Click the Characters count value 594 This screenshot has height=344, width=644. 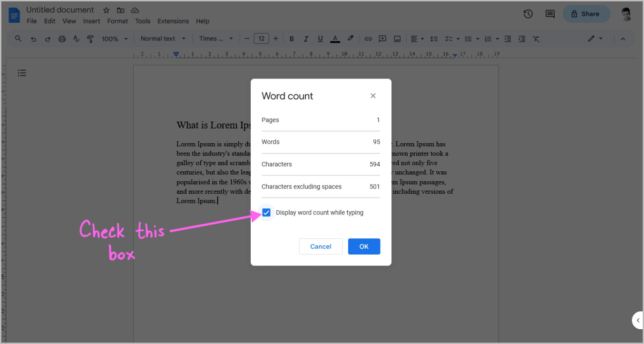[x=375, y=164]
